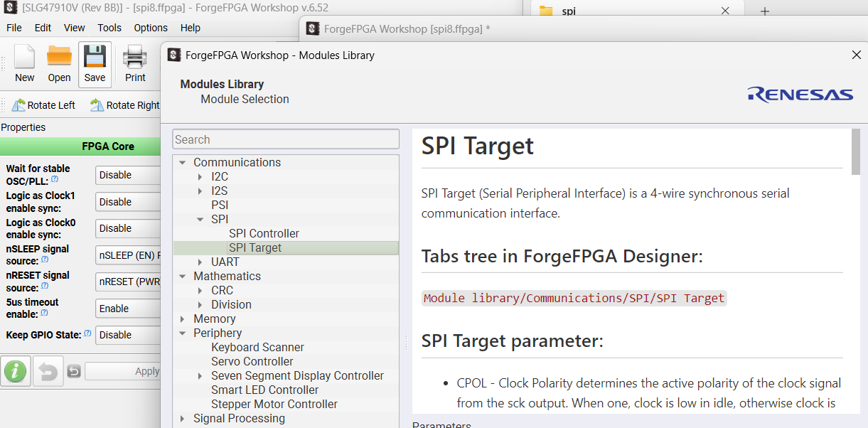
Task: Open the Wait for stable OSC/PLL dropdown
Action: 128,175
